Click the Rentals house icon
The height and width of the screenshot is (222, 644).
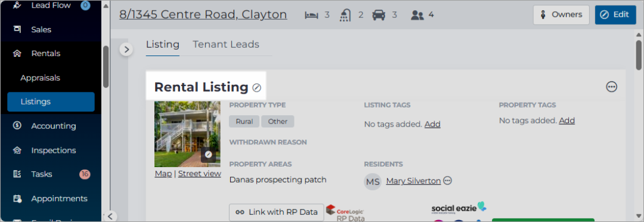[17, 54]
